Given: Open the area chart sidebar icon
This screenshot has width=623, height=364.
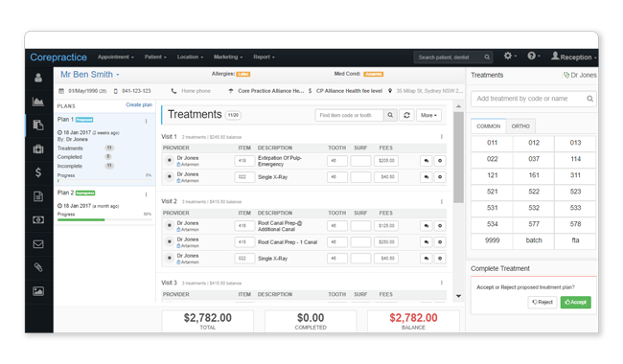Looking at the screenshot, I should [38, 102].
